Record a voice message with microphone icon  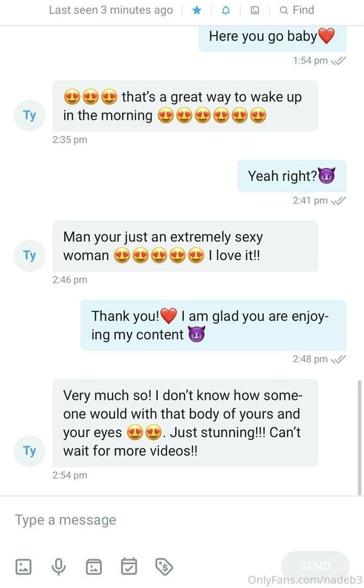[x=58, y=567]
